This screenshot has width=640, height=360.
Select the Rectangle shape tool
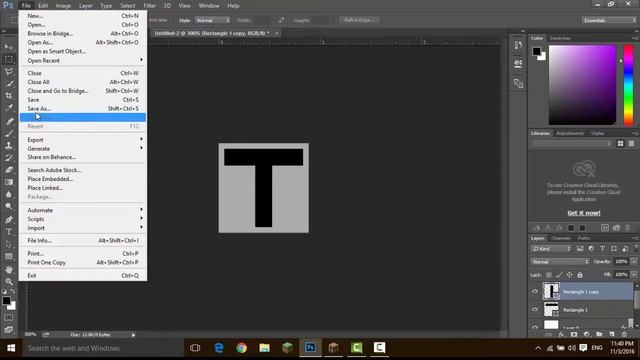[9, 256]
